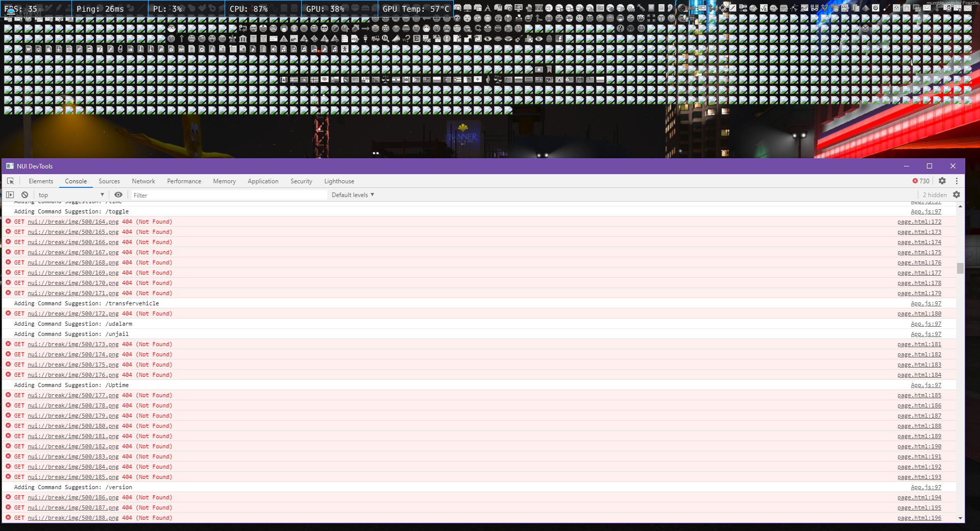Open the Memory panel tab

(x=224, y=181)
